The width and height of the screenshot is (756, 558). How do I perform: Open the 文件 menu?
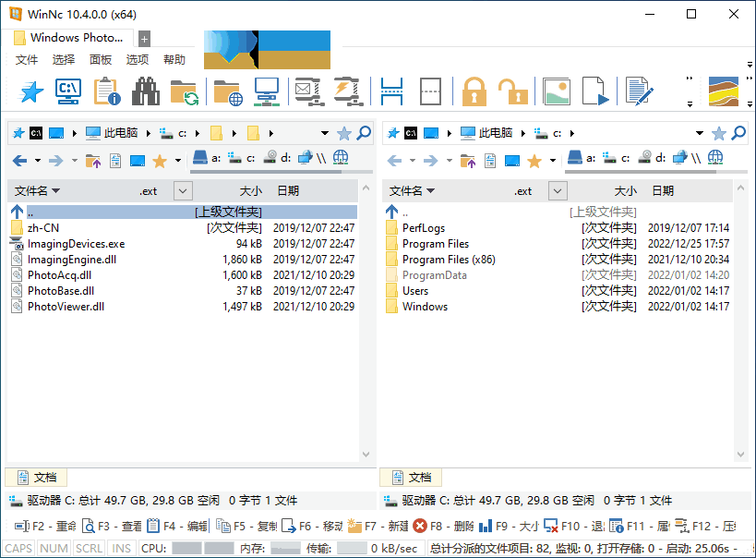coord(27,60)
